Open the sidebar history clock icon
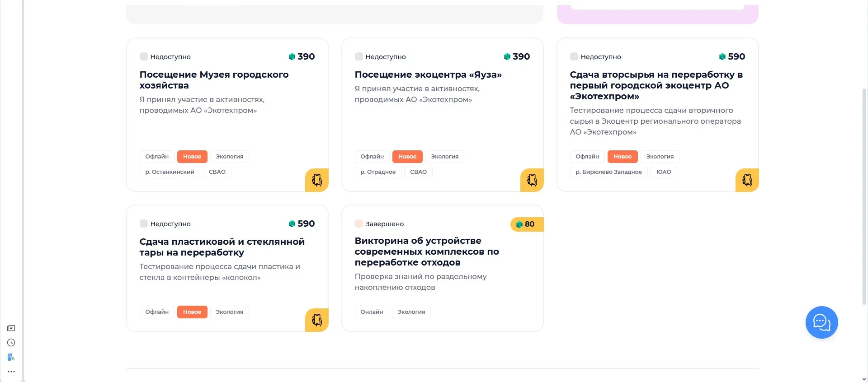The width and height of the screenshot is (868, 382). click(11, 343)
